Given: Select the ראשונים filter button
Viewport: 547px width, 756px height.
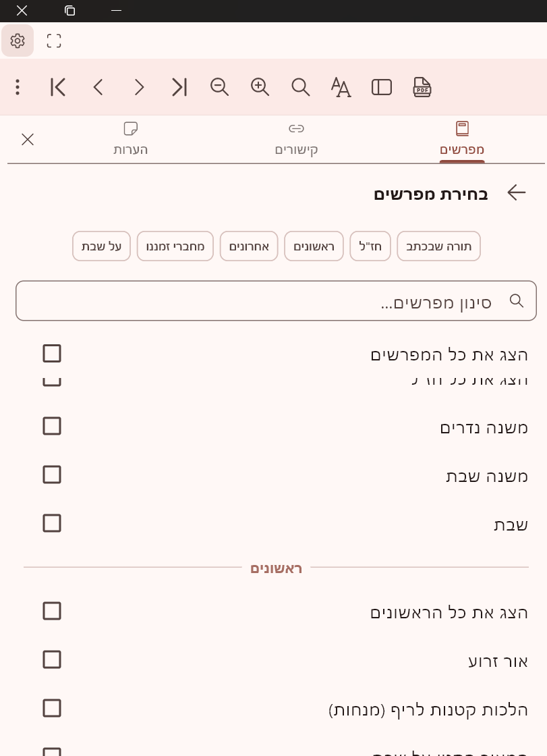Looking at the screenshot, I should click(x=314, y=246).
